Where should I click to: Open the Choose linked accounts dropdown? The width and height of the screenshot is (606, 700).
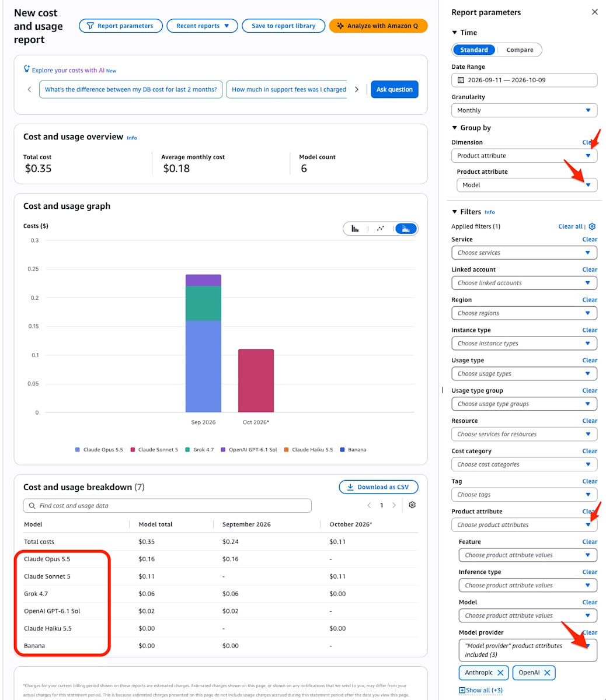click(x=524, y=283)
